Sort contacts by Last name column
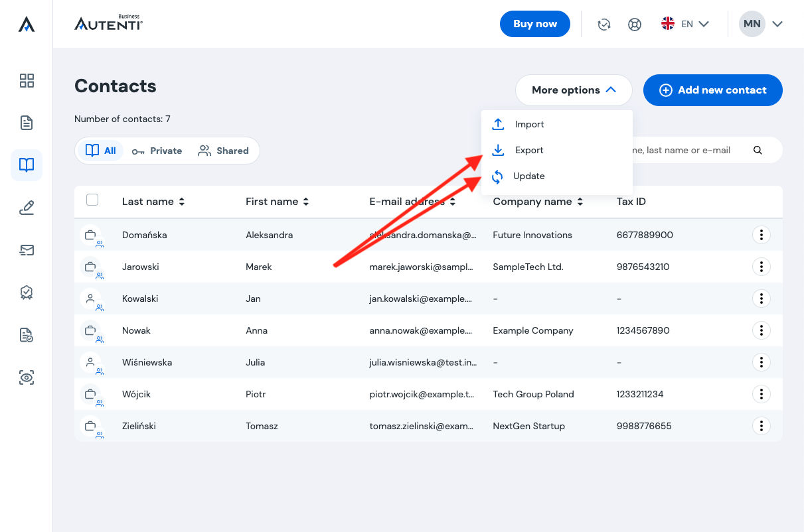 click(x=153, y=202)
